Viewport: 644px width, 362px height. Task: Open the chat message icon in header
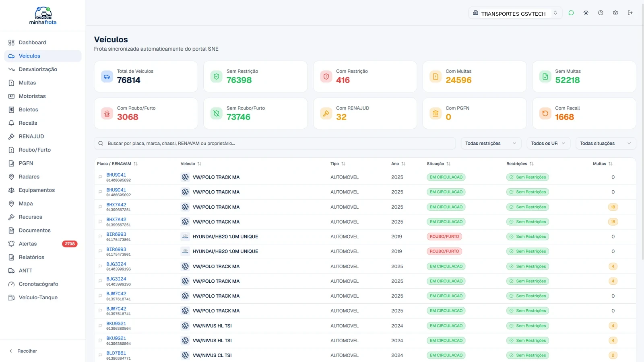click(571, 13)
